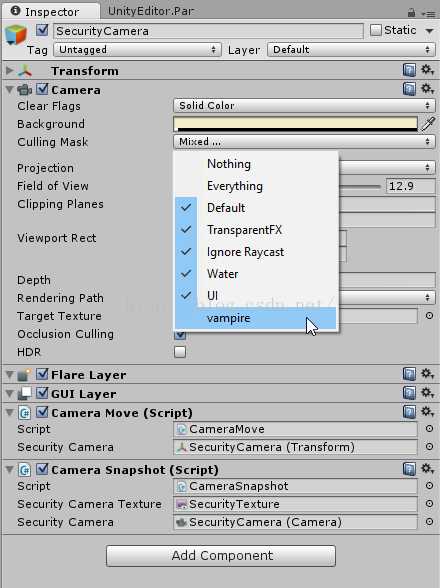The height and width of the screenshot is (588, 440).
Task: Collapse the Camera component
Action: 10,90
